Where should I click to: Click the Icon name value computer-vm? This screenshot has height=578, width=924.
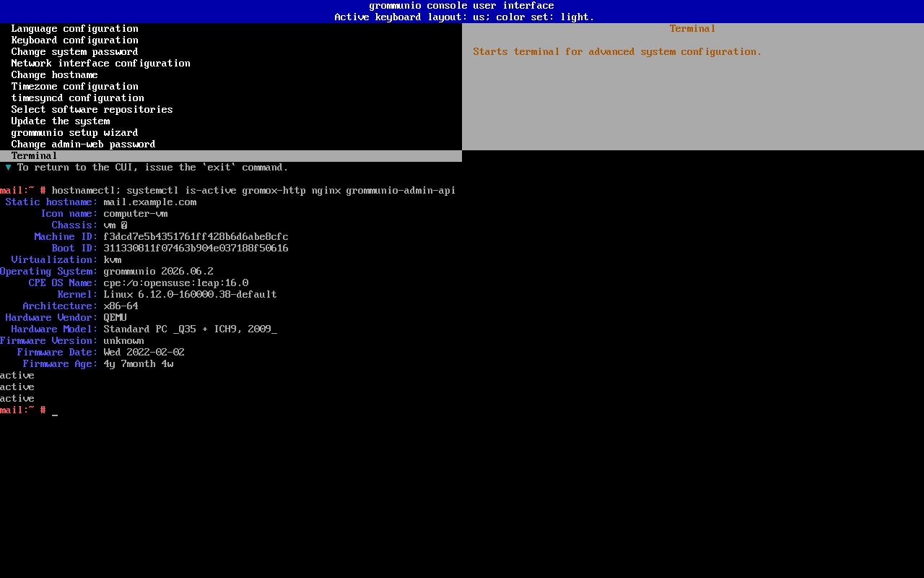click(x=135, y=214)
